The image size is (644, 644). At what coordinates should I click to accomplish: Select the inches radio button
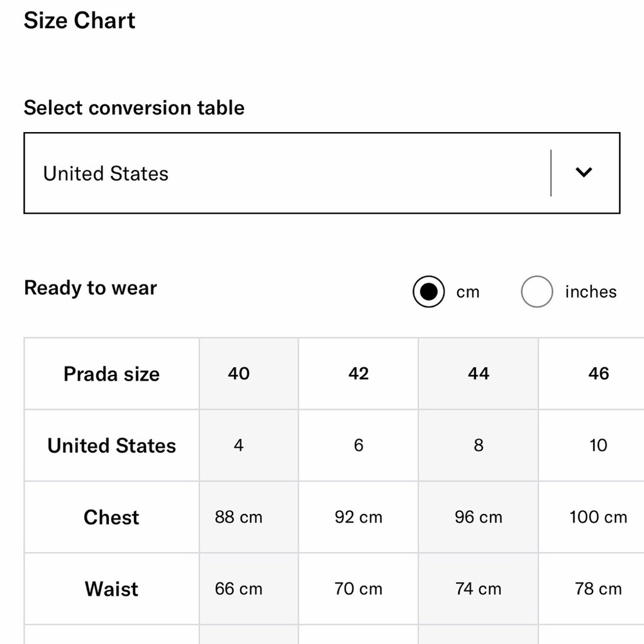(x=536, y=292)
